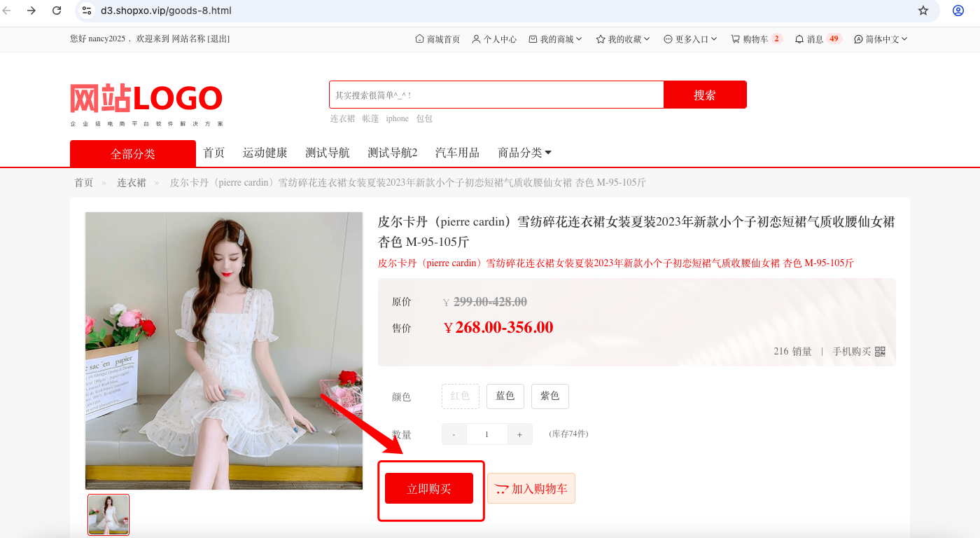Click the 网站LOGO site logo
Image resolution: width=980 pixels, height=538 pixels.
(146, 104)
